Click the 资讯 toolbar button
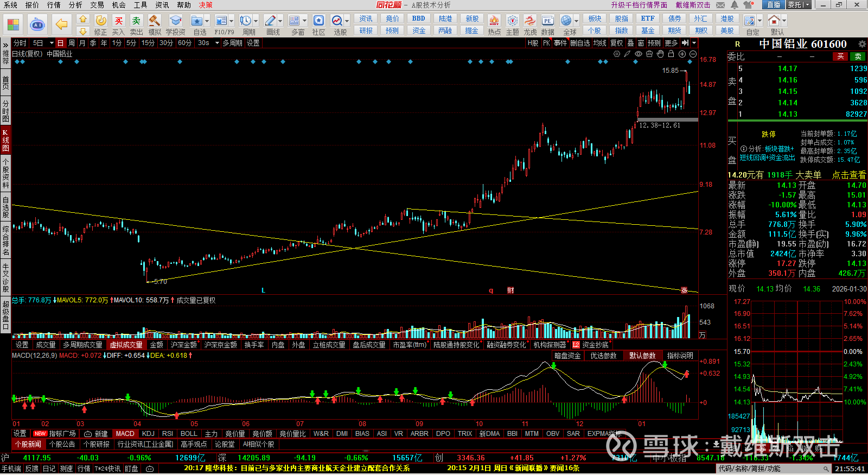 366,18
